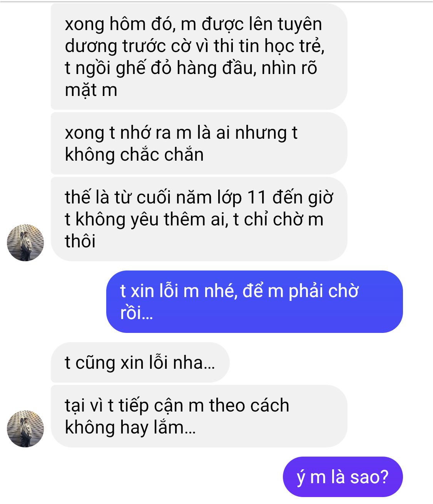433x504 pixels.
Task: Click the text line 'không chắc chắn'
Action: pyautogui.click(x=134, y=155)
